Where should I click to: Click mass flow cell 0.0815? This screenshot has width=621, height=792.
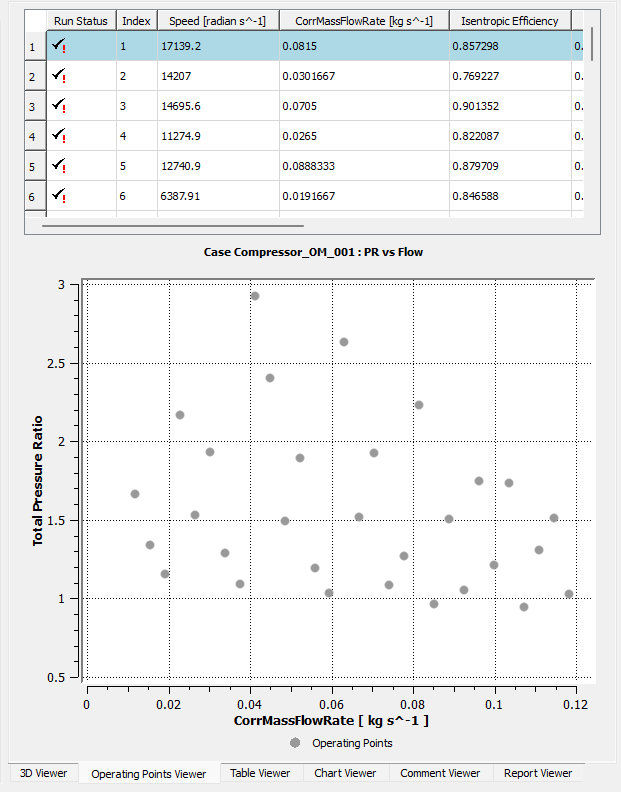pos(364,46)
